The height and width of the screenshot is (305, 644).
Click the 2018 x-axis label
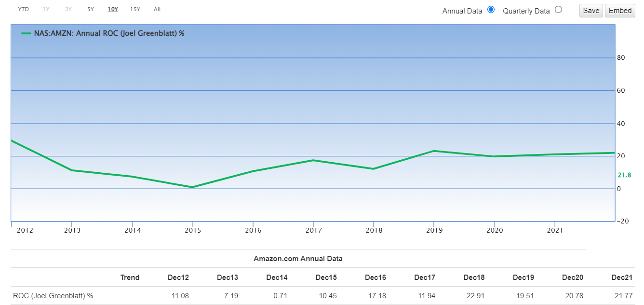tap(374, 230)
